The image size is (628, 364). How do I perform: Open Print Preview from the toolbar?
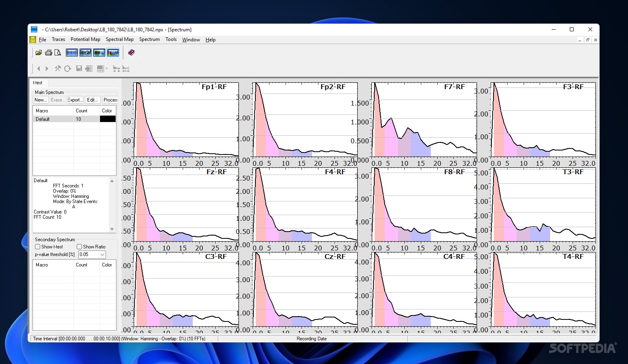[x=58, y=53]
